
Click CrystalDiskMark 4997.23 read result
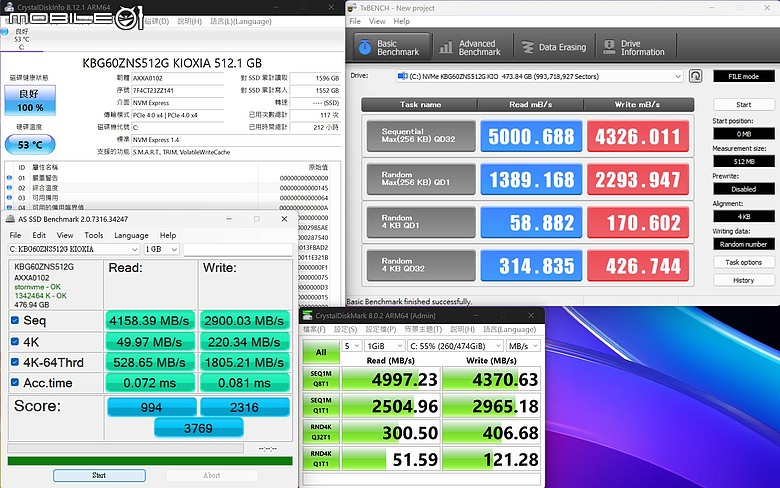pos(390,379)
